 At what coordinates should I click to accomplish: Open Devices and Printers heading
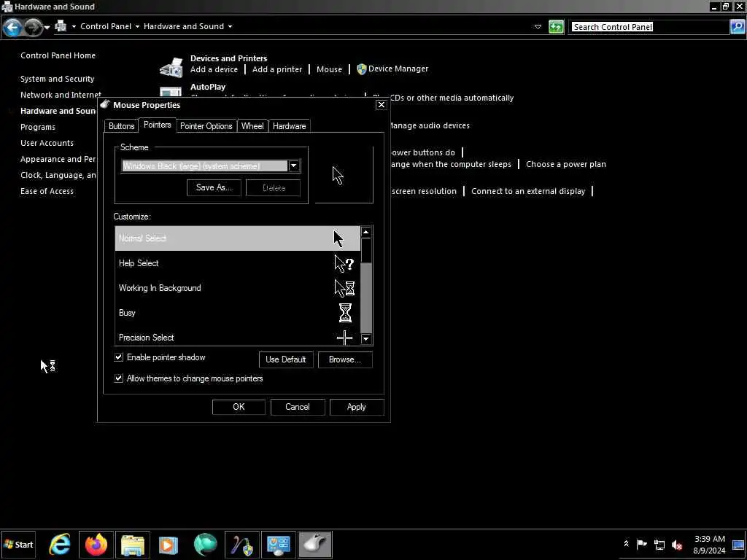click(x=228, y=58)
